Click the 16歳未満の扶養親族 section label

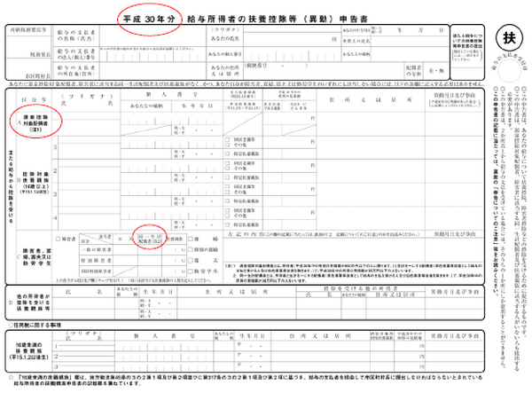tap(29, 351)
